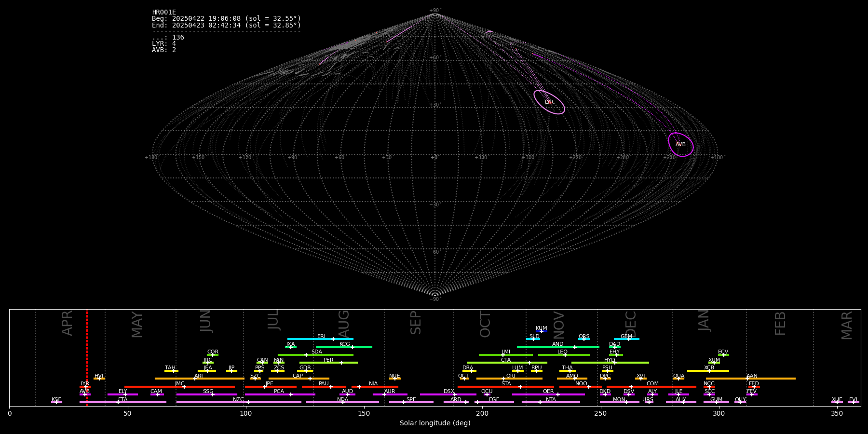Click the PER shower label
Screen dimensions: 868x434
(x=328, y=360)
